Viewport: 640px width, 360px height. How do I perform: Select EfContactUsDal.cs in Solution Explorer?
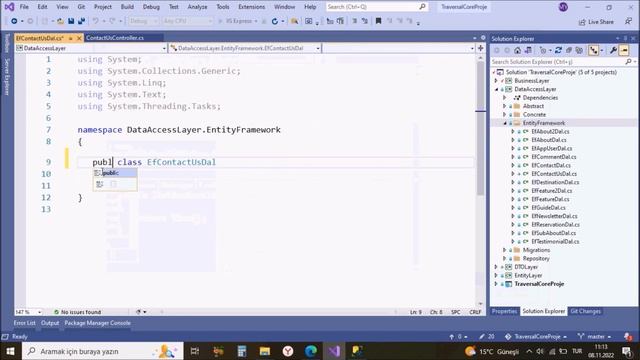pyautogui.click(x=553, y=174)
